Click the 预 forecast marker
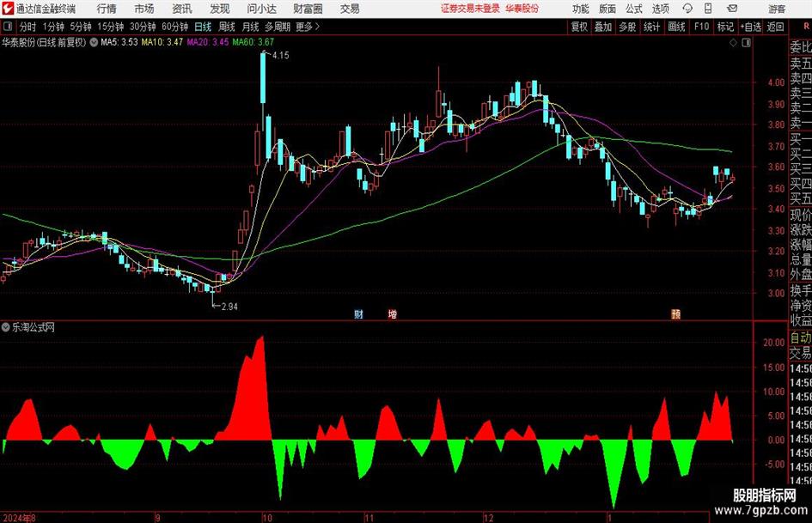The width and height of the screenshot is (812, 523). [x=675, y=314]
